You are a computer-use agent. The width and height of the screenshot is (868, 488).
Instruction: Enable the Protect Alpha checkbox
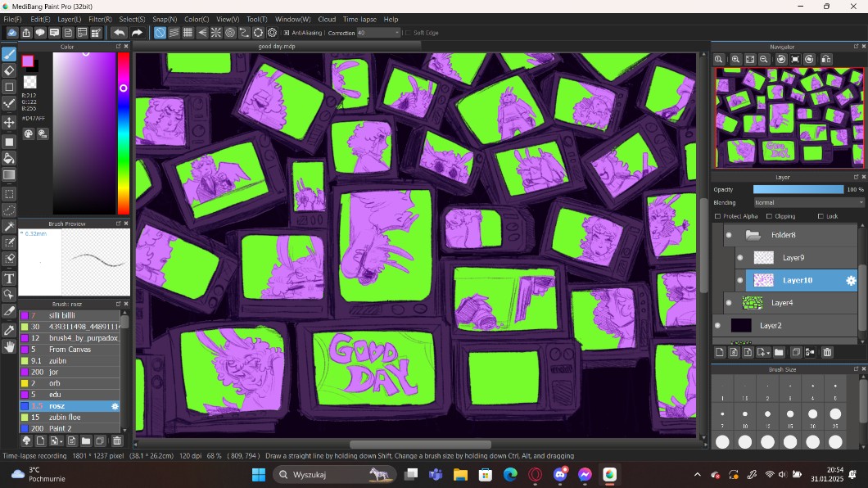point(718,216)
